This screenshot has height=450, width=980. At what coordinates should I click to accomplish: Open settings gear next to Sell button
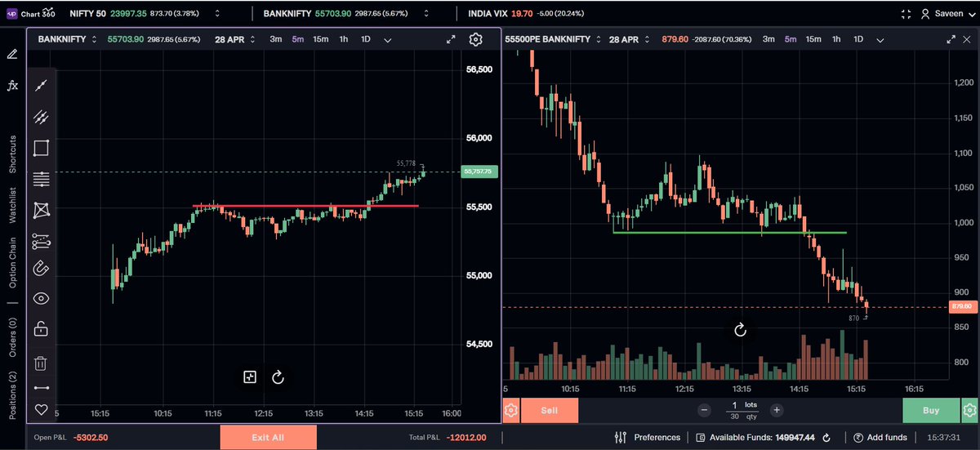pyautogui.click(x=511, y=410)
